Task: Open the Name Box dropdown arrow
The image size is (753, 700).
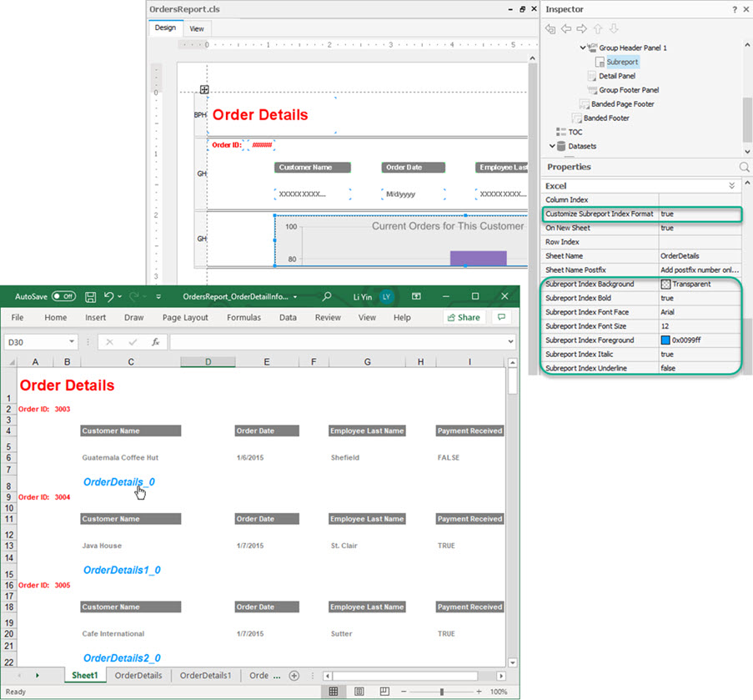Action: point(72,341)
